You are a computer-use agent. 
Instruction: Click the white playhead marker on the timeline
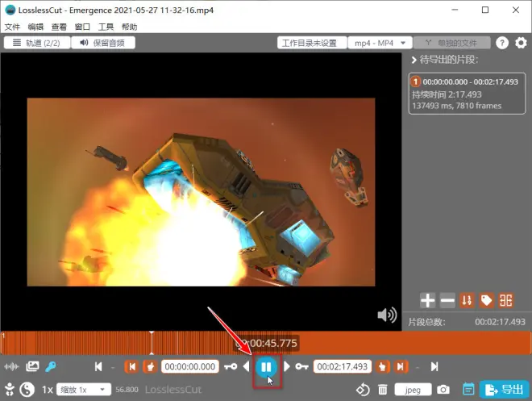click(x=152, y=343)
